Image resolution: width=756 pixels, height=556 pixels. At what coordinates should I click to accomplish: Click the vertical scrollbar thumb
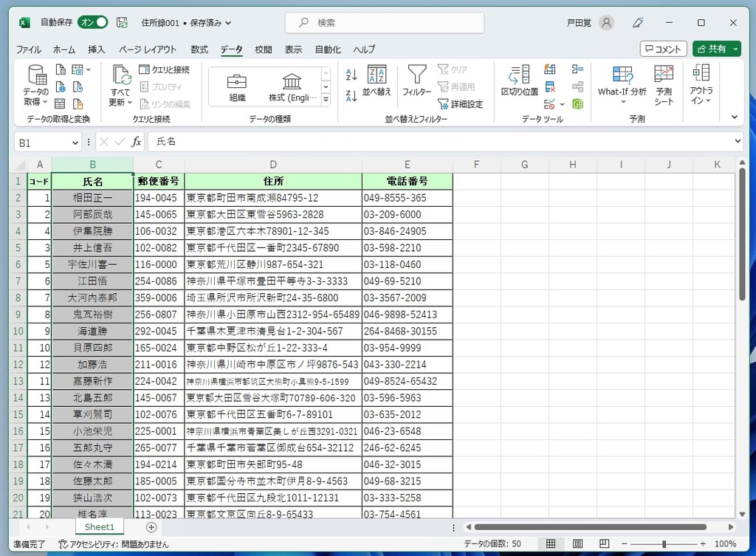coord(742,234)
